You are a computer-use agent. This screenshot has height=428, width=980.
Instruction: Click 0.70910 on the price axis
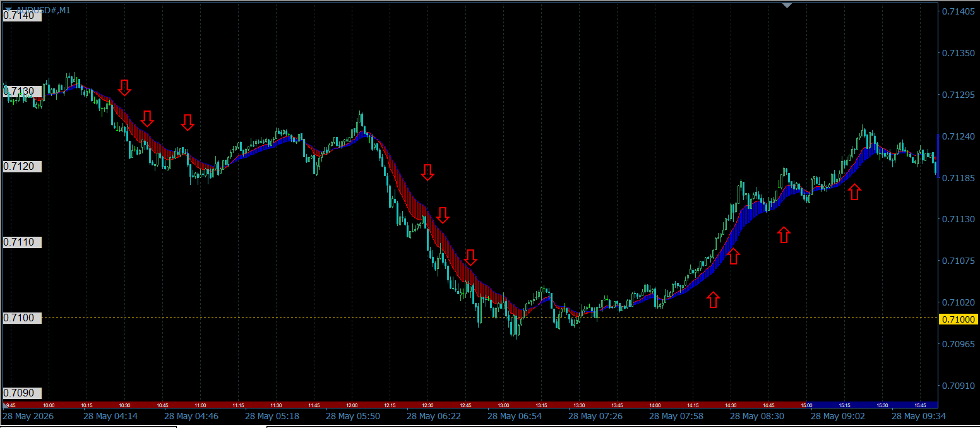[x=959, y=385]
